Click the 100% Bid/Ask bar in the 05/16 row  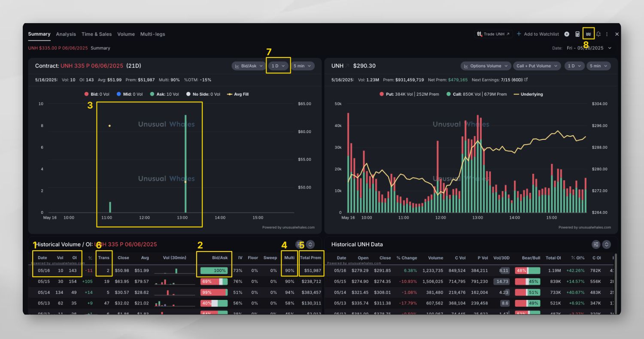(x=214, y=271)
